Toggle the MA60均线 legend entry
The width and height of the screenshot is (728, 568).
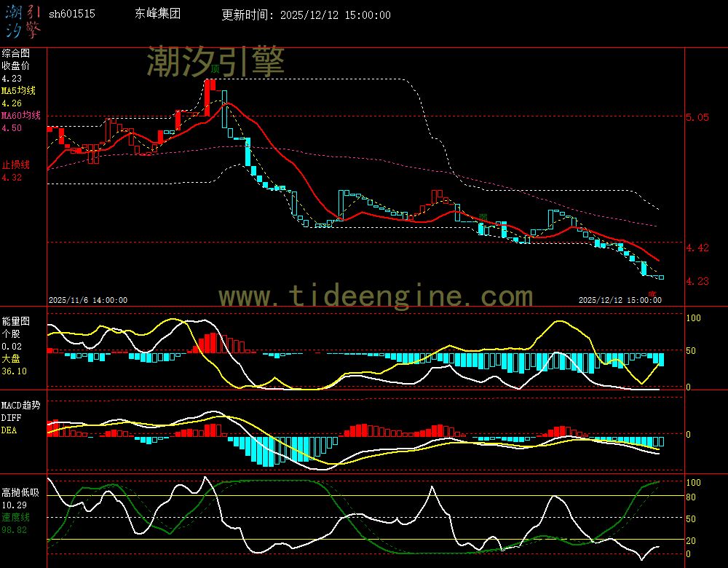click(20, 116)
